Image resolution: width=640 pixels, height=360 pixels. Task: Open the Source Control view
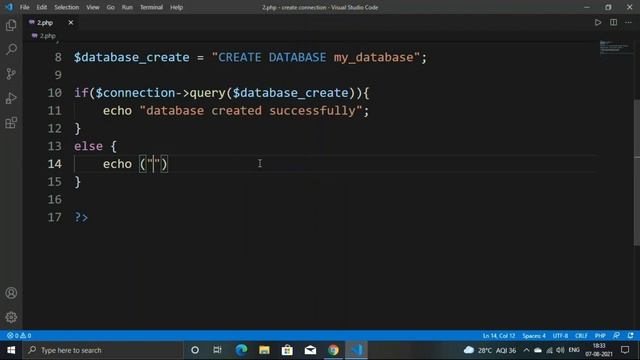click(11, 74)
